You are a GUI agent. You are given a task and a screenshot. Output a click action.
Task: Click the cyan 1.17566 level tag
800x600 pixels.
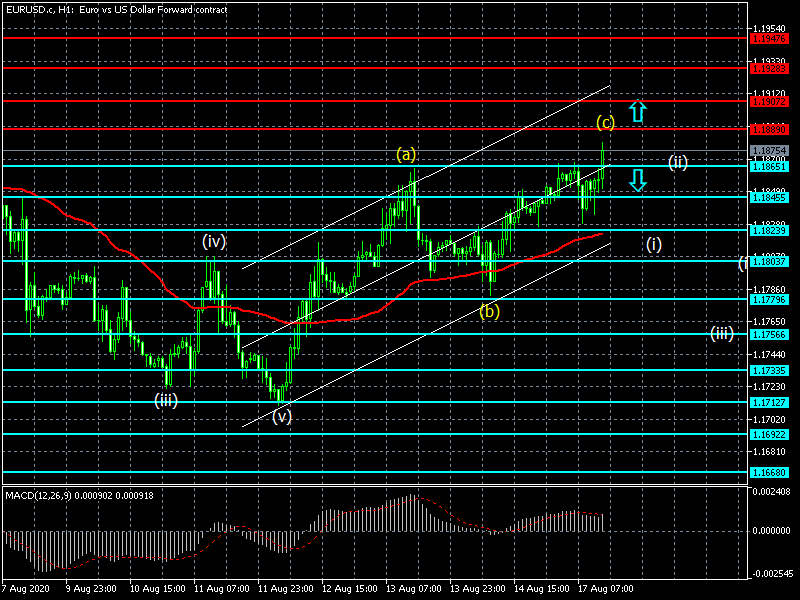pos(769,335)
